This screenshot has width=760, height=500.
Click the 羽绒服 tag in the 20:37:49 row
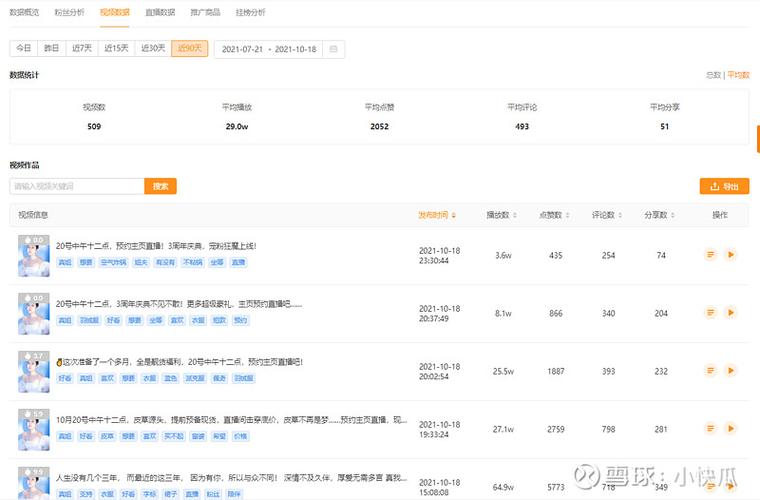click(x=89, y=320)
